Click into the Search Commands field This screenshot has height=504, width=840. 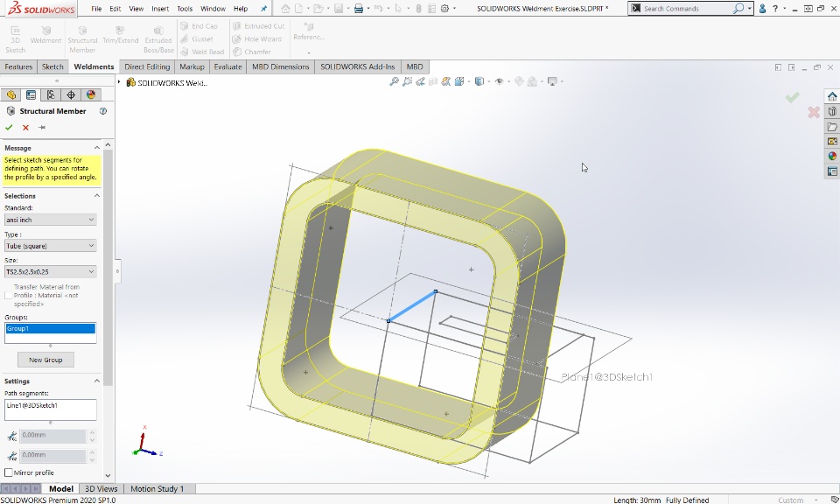686,9
